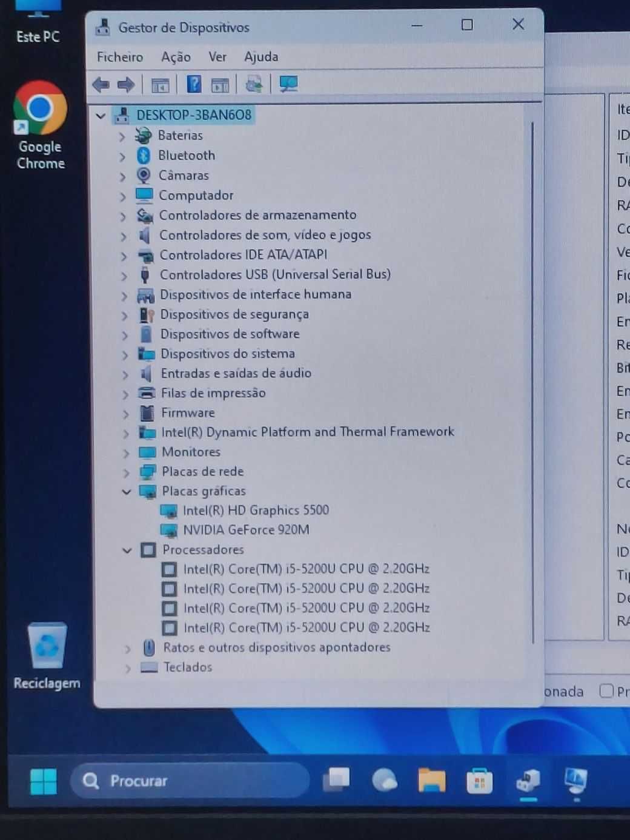Screen dimensions: 630x840
Task: Collapse the DESKTOP-3BAN6O8 root node
Action: pos(101,116)
